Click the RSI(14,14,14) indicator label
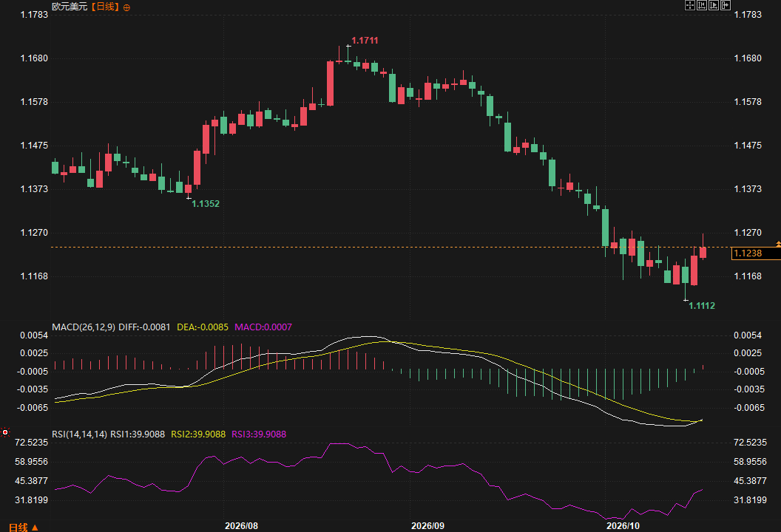Viewport: 781px width, 532px height. coord(79,434)
